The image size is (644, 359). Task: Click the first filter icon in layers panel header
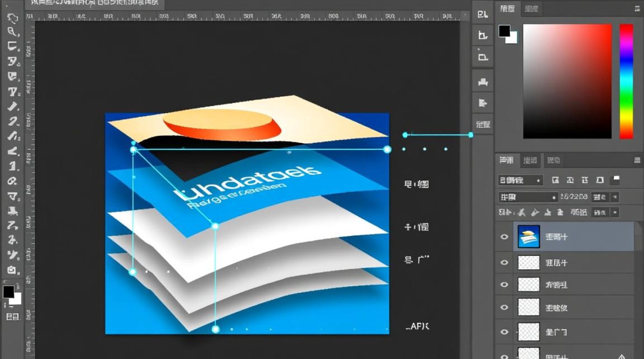tap(555, 180)
